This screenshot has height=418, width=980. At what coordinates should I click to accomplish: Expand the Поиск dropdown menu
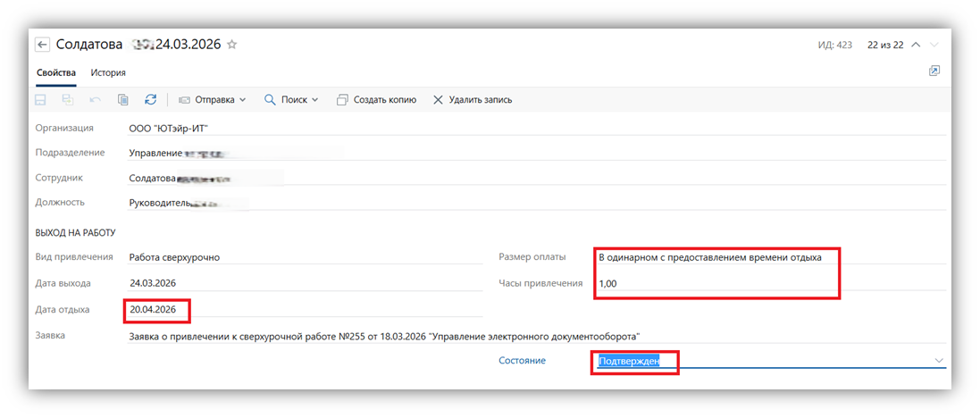(x=292, y=100)
